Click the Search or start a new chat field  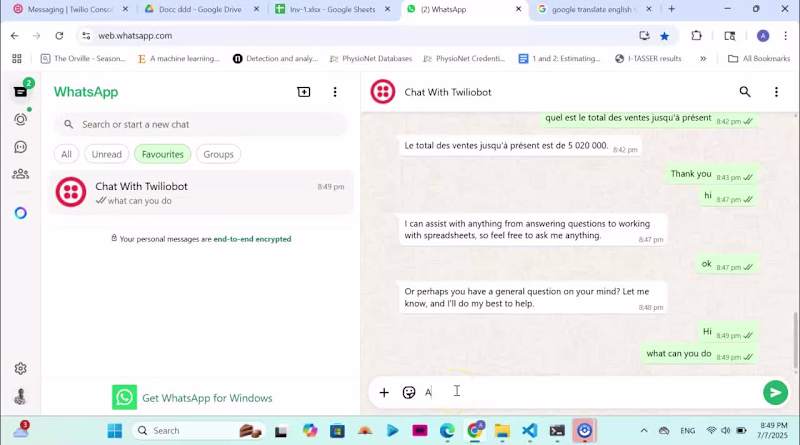tap(201, 125)
